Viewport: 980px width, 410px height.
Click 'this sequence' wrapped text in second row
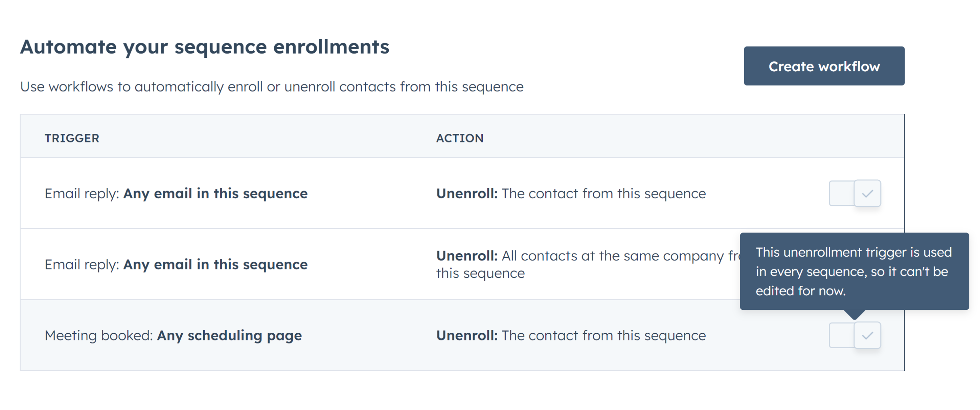(x=480, y=273)
